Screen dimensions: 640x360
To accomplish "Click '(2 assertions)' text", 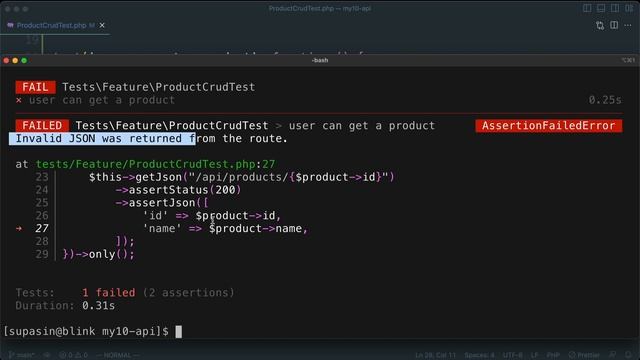I will (x=189, y=293).
